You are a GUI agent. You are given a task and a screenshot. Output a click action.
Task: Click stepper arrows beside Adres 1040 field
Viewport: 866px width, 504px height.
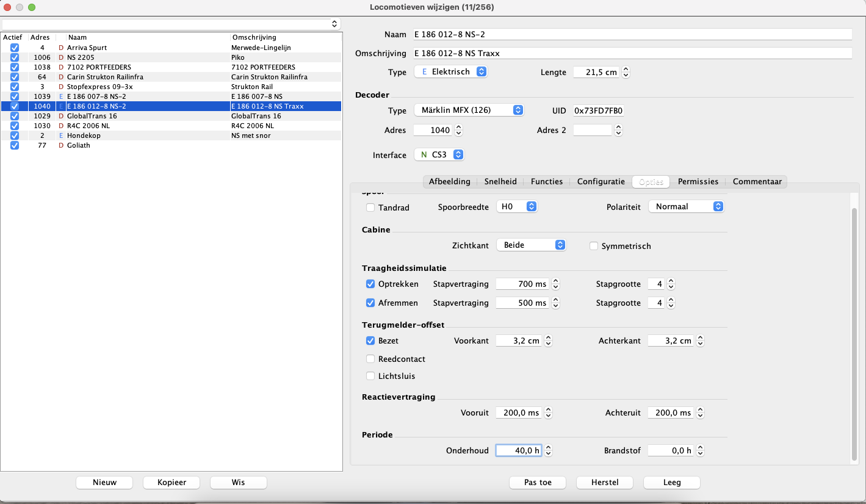pyautogui.click(x=458, y=130)
